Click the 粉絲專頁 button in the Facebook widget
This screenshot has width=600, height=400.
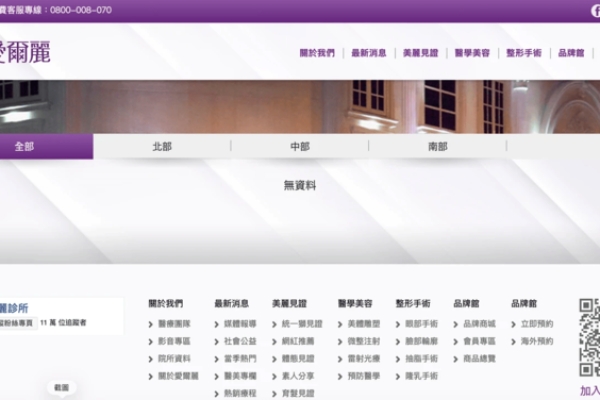18,323
